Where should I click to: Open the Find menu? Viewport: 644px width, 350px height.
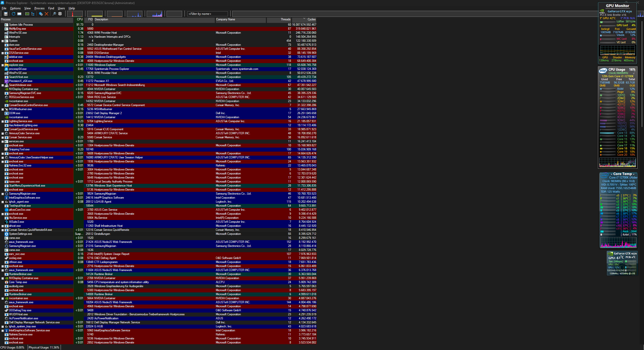(51, 8)
